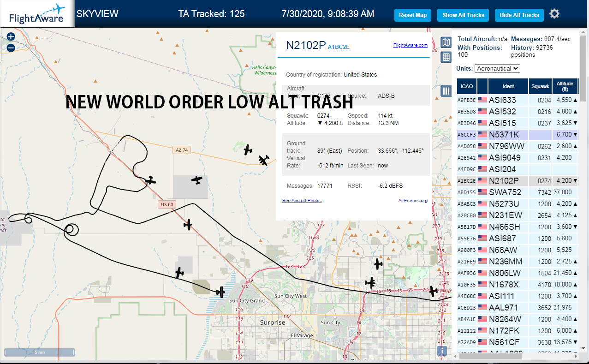589x364 pixels.
Task: Sort table by Ident column header
Action: [508, 86]
